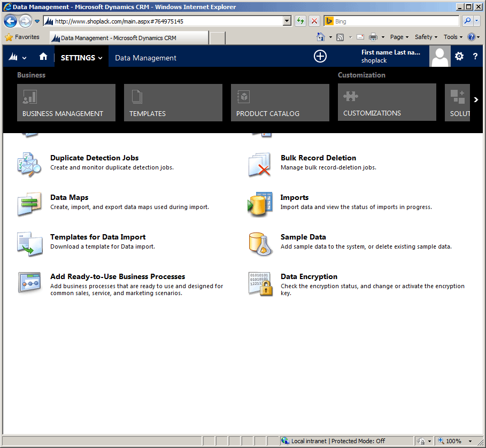Go to the Home icon
The width and height of the screenshot is (486, 448).
pos(43,56)
